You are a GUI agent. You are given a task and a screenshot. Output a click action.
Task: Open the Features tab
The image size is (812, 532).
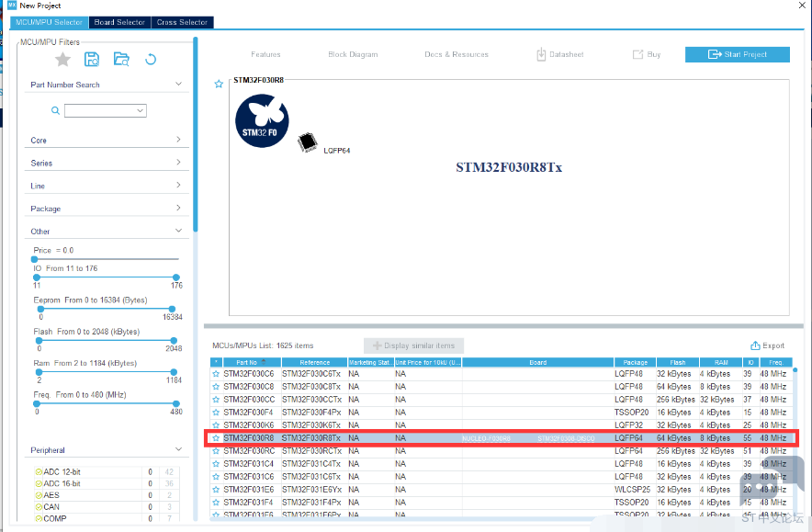pyautogui.click(x=265, y=54)
